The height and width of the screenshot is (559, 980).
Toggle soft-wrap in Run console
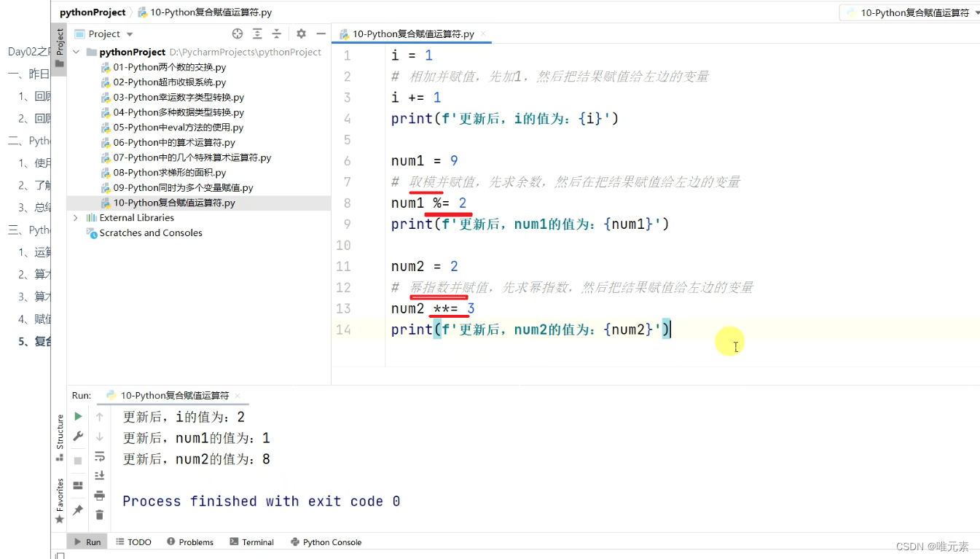pyautogui.click(x=100, y=456)
